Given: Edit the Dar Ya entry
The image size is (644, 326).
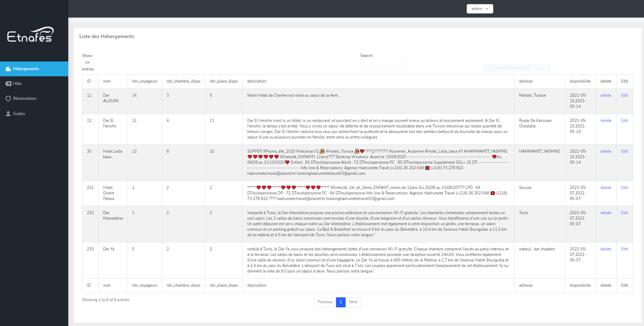Looking at the screenshot, I should (624, 249).
